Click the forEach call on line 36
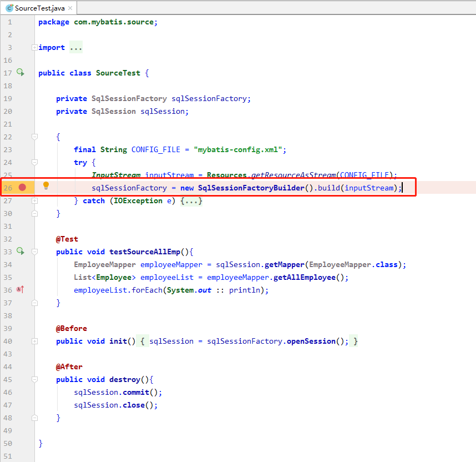476x462 pixels. 147,290
